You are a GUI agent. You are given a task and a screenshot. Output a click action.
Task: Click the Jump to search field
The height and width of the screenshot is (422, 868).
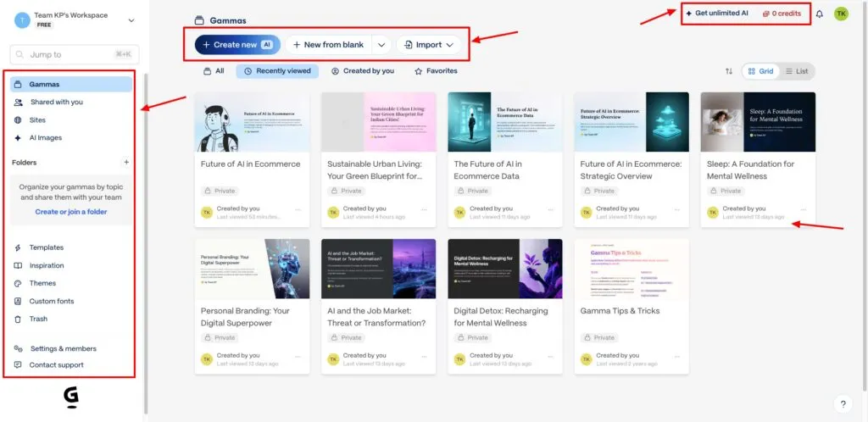[74, 54]
